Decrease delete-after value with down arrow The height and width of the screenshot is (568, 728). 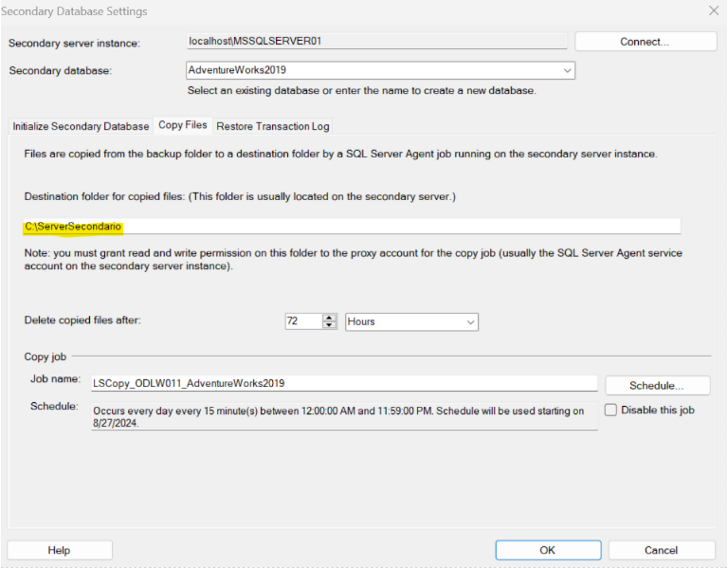(x=330, y=326)
